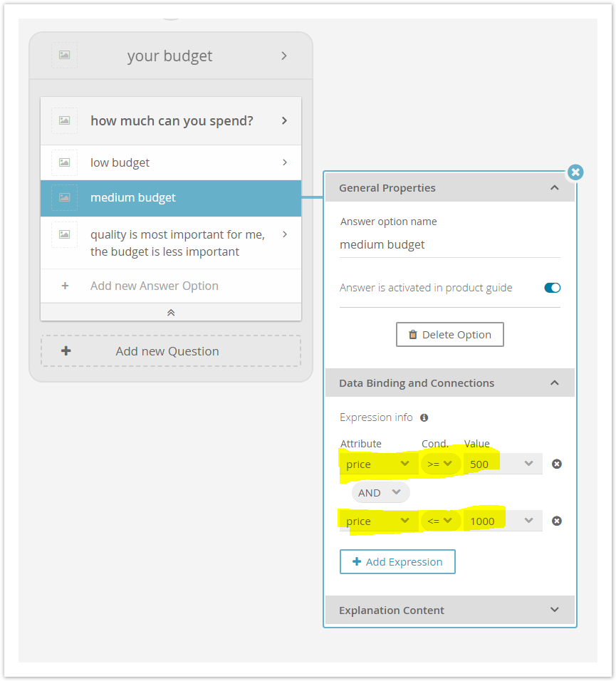Open the AND logical operator dropdown
The height and width of the screenshot is (681, 616).
[380, 492]
